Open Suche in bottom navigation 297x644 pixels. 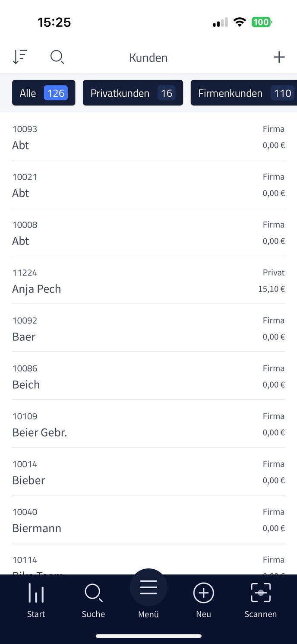point(93,600)
